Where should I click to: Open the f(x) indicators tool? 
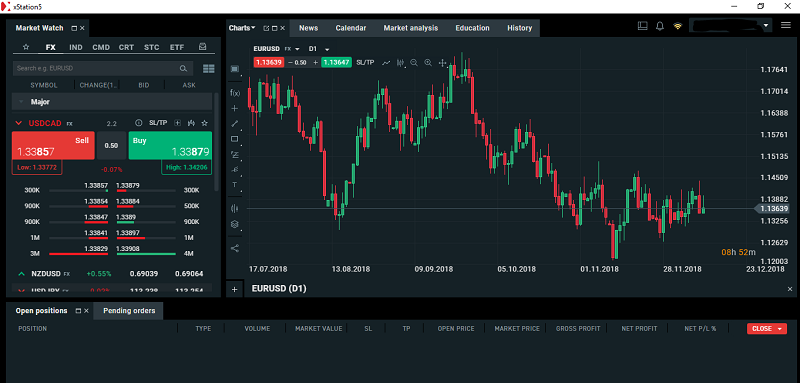click(x=235, y=93)
